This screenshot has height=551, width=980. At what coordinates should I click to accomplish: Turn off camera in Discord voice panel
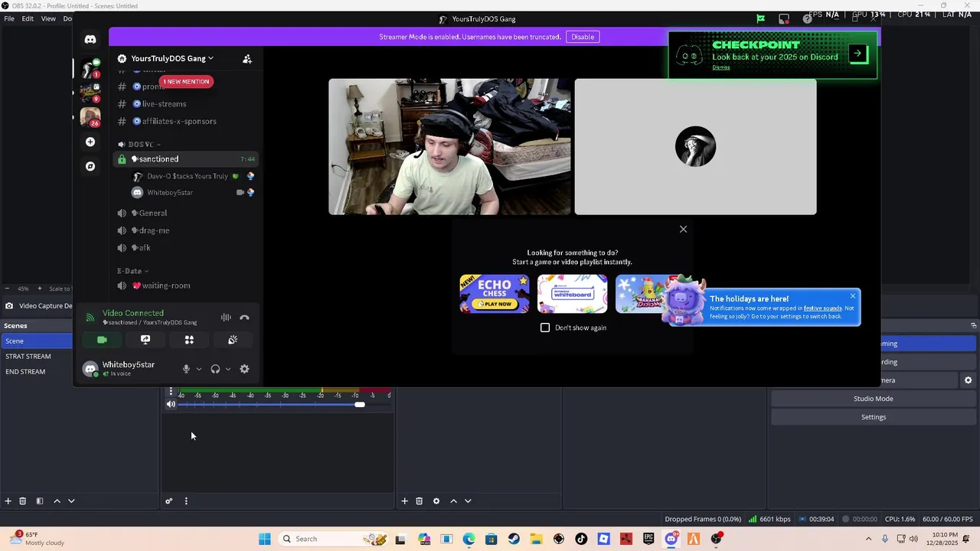tap(102, 340)
